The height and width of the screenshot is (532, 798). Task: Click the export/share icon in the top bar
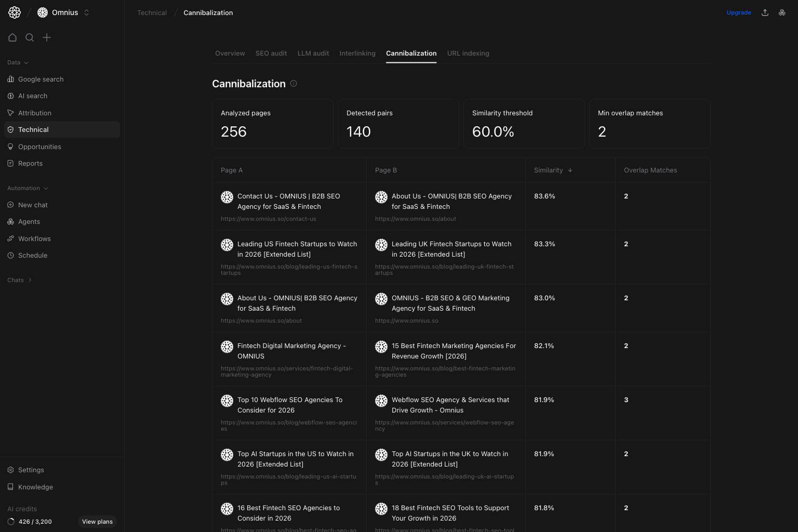pyautogui.click(x=765, y=12)
